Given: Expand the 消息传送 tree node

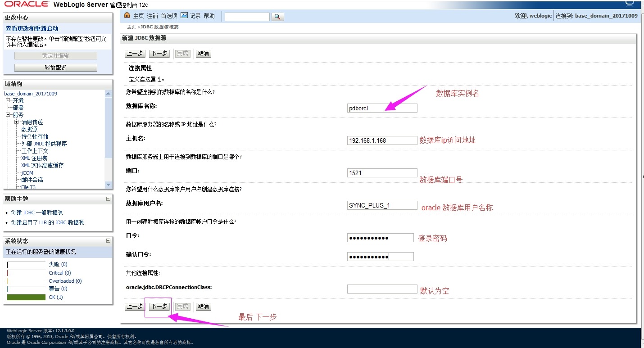Looking at the screenshot, I should (17, 122).
